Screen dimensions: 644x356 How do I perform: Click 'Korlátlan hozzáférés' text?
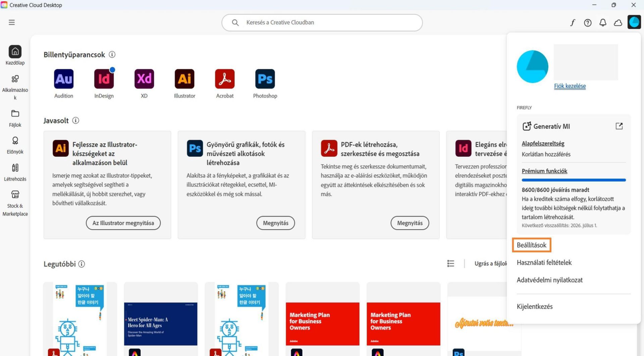pyautogui.click(x=546, y=154)
